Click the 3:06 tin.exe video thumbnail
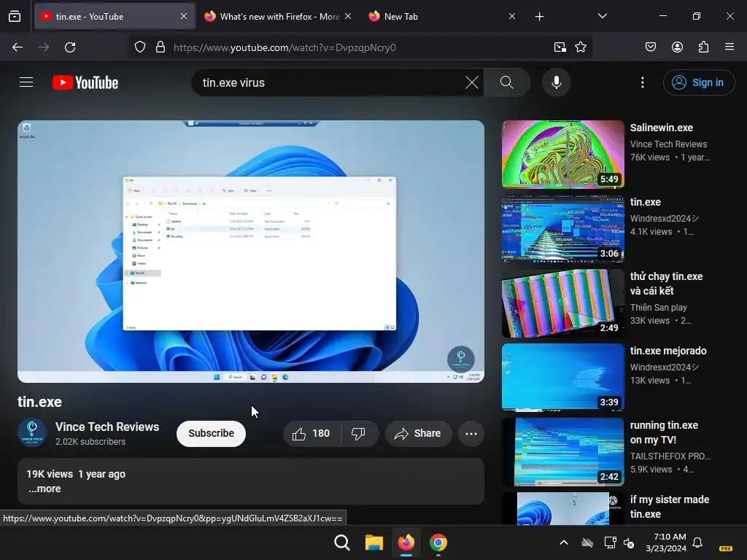The image size is (747, 560). pos(562,228)
